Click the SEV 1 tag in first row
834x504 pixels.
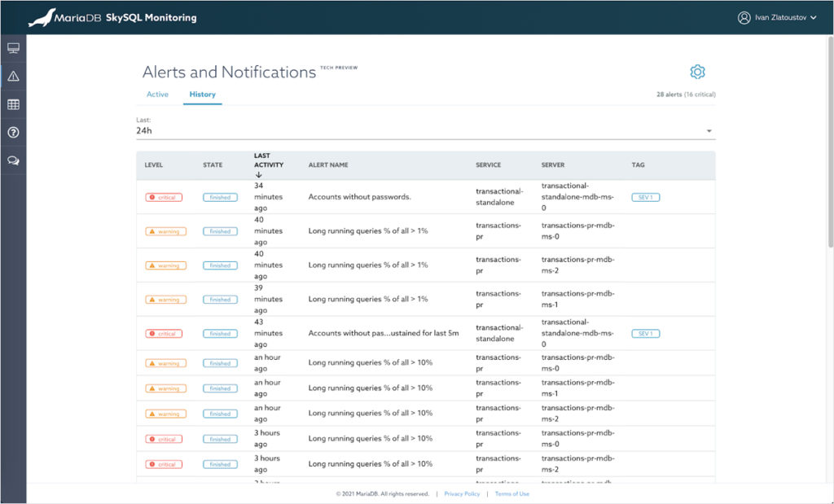645,197
